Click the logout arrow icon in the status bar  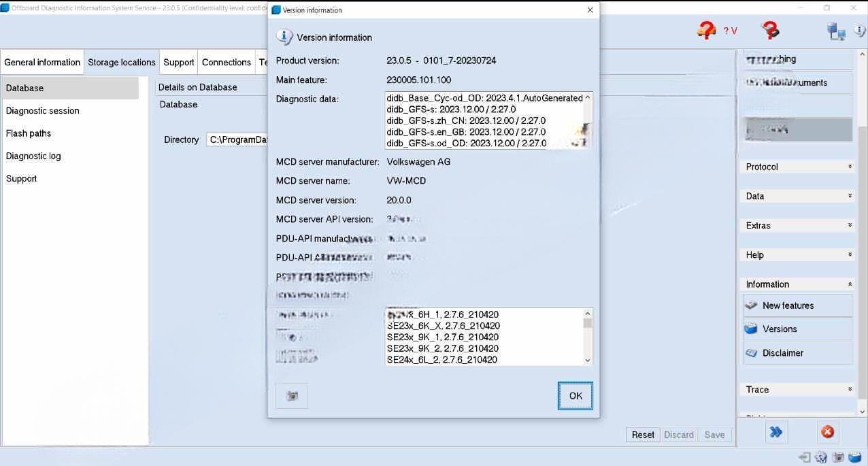(x=805, y=458)
